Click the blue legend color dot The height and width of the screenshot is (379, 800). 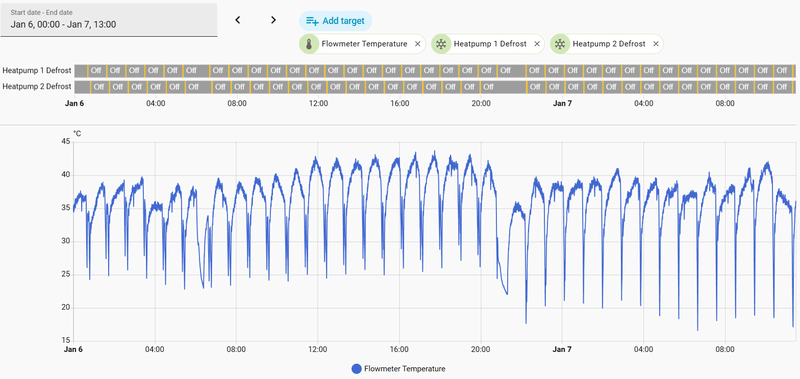357,368
